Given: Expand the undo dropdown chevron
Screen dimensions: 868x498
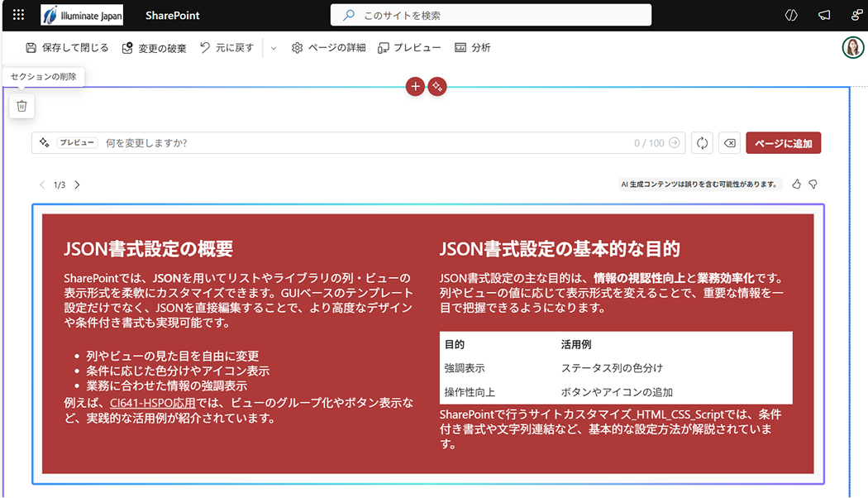Looking at the screenshot, I should 274,48.
